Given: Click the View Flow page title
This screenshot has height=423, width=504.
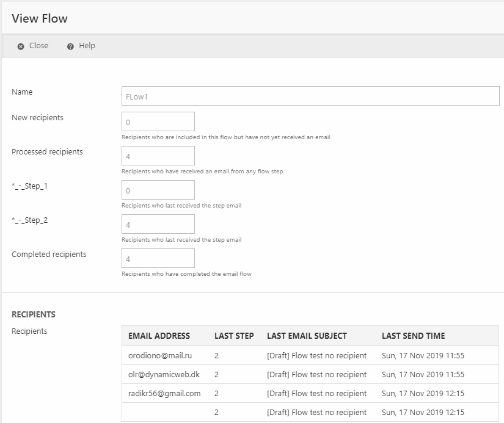Looking at the screenshot, I should pyautogui.click(x=40, y=18).
